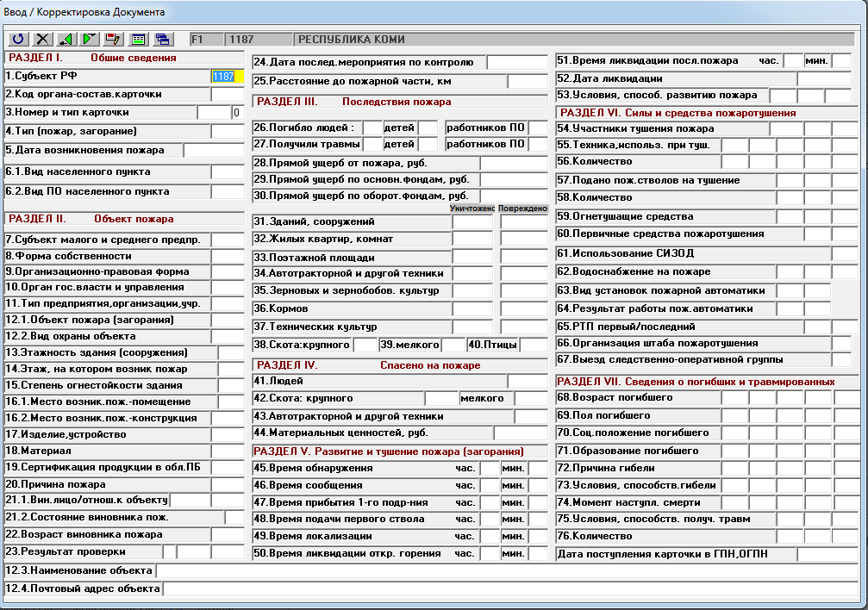Click the Уничтожено column header
The width and height of the screenshot is (868, 610).
(x=472, y=209)
